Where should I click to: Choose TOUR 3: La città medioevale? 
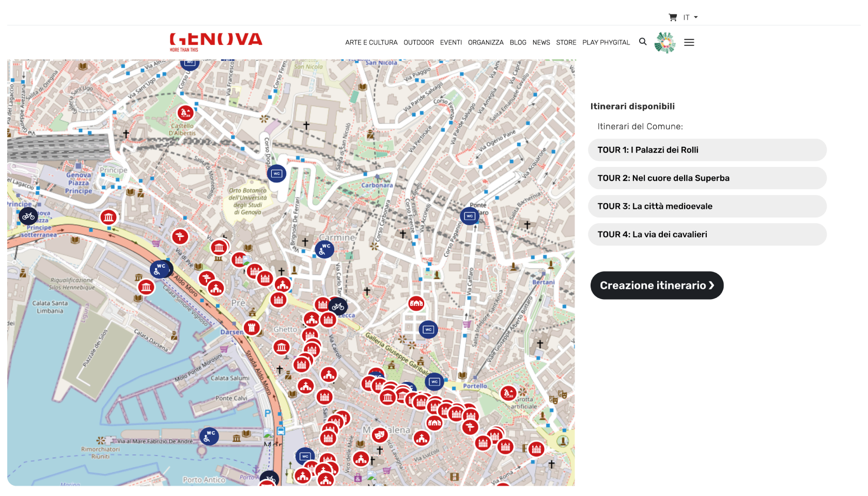(707, 206)
